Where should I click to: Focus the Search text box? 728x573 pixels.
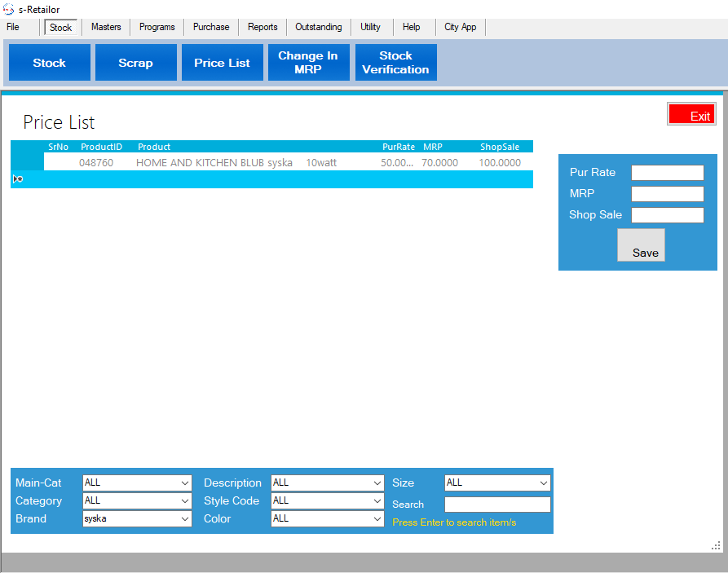[x=497, y=505]
